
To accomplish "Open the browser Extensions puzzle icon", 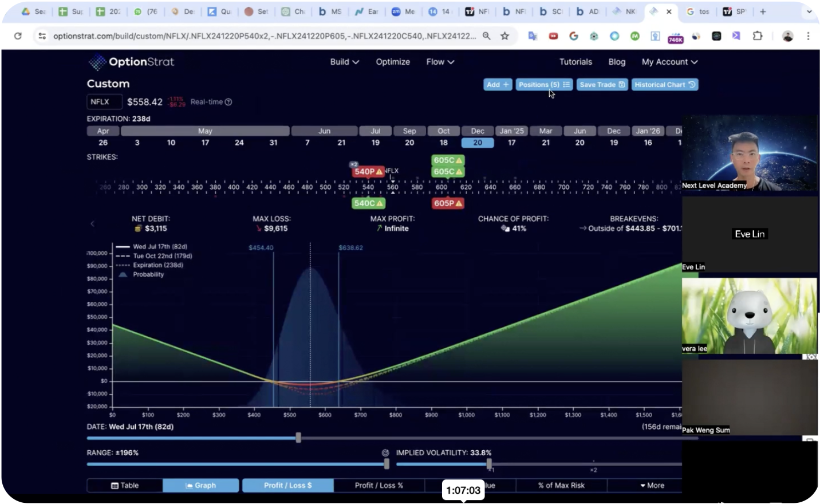I will [x=757, y=36].
